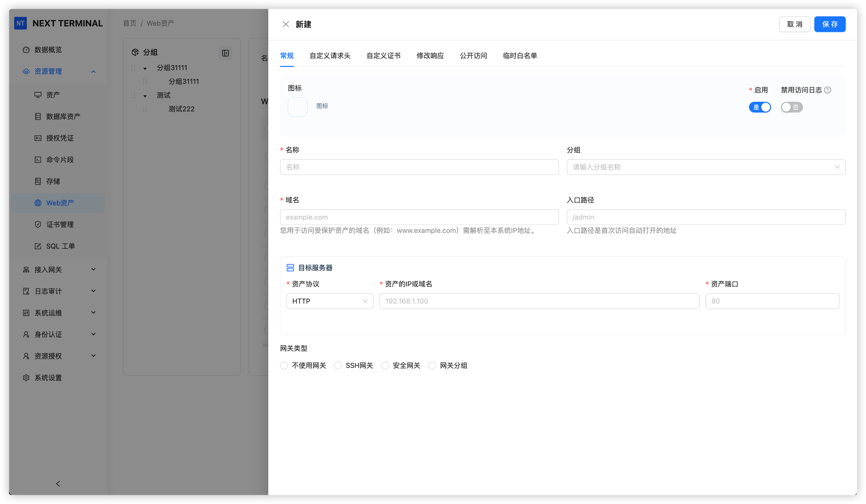Click the 域名 input field
Screen dimensions: 866x504
(419, 217)
